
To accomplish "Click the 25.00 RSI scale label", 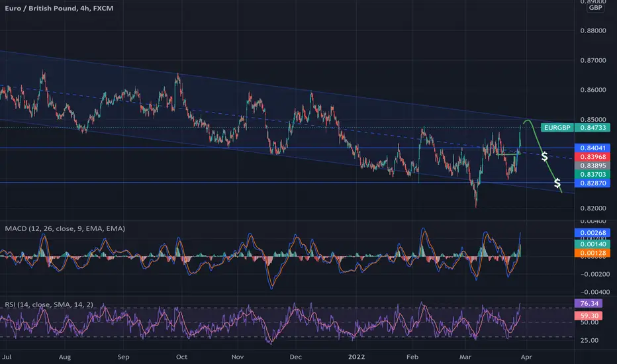I will click(589, 340).
